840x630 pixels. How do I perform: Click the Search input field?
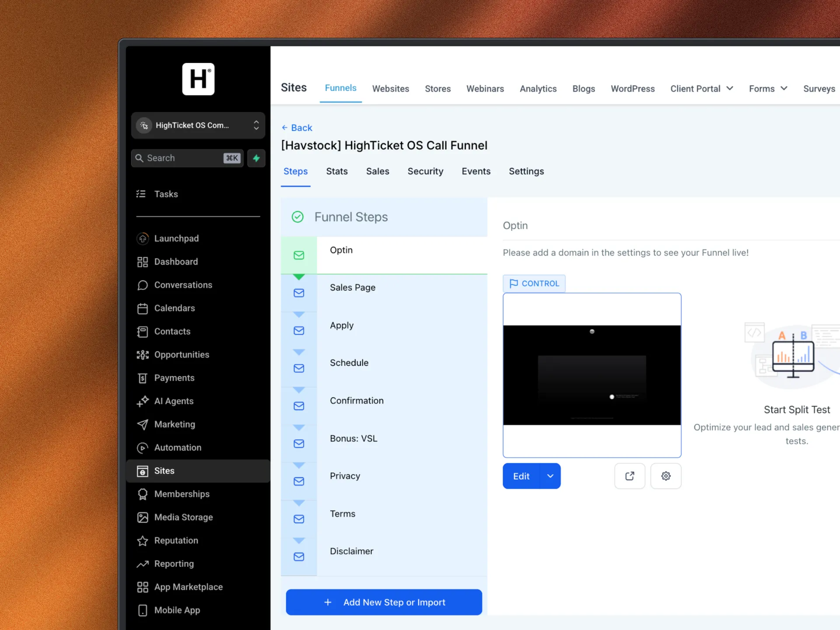click(184, 158)
